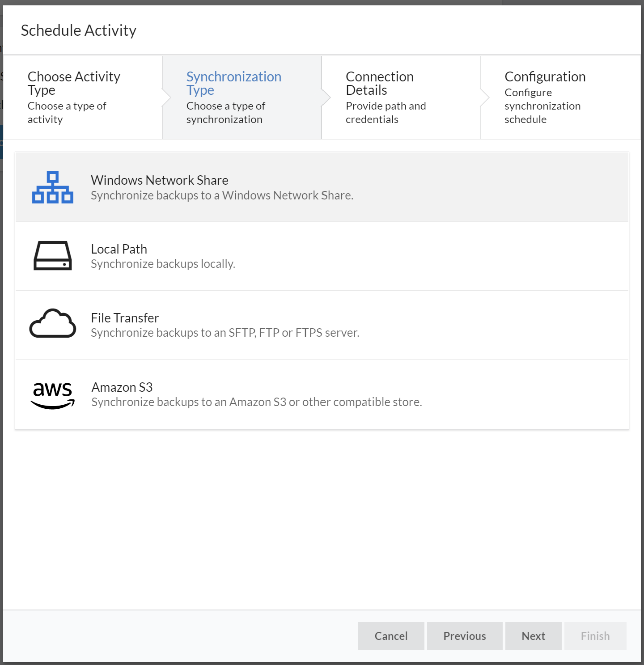Click the Local Path disk drive icon
This screenshot has height=665, width=644.
(x=53, y=256)
